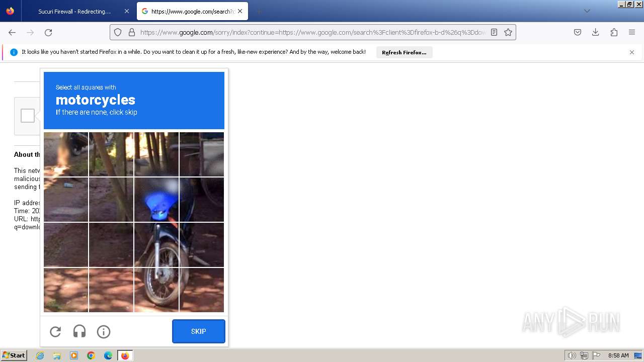Launch Microsoft Edge from the taskbar
This screenshot has height=362, width=644.
pyautogui.click(x=108, y=355)
